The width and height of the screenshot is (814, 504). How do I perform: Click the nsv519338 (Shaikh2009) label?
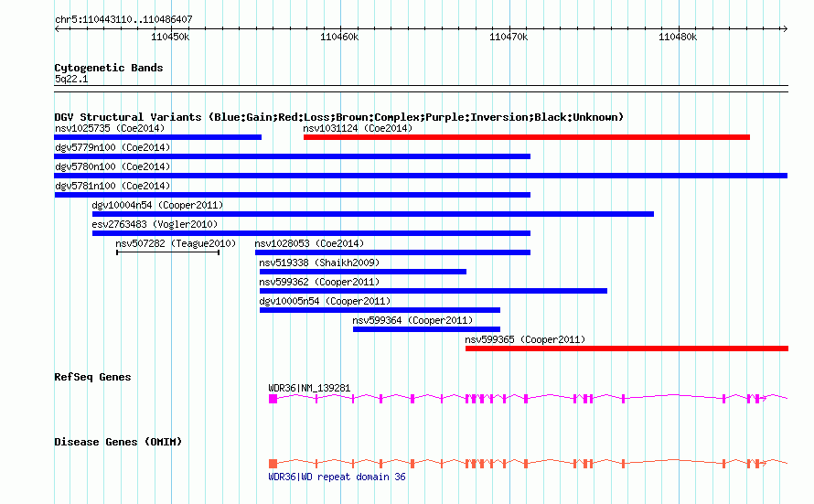pyautogui.click(x=319, y=263)
